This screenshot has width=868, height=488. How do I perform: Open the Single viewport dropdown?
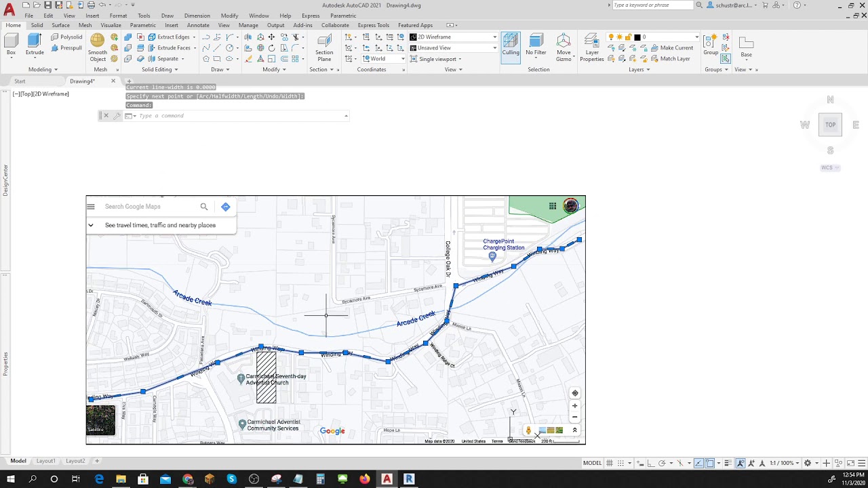(436, 59)
